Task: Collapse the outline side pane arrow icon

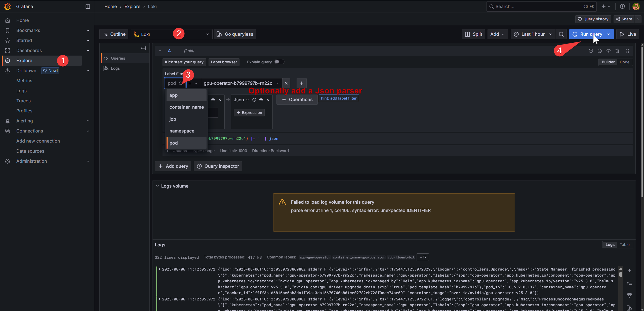Action: coord(143,48)
